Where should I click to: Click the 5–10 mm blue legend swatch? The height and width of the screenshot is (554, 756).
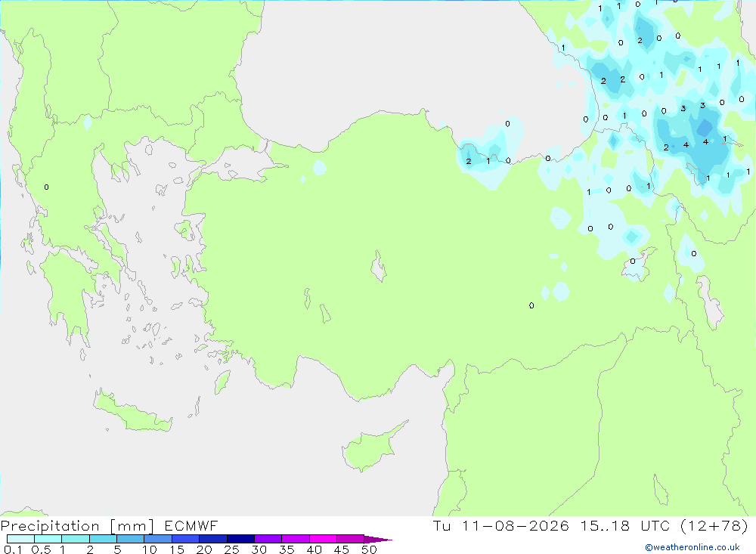coord(131,539)
